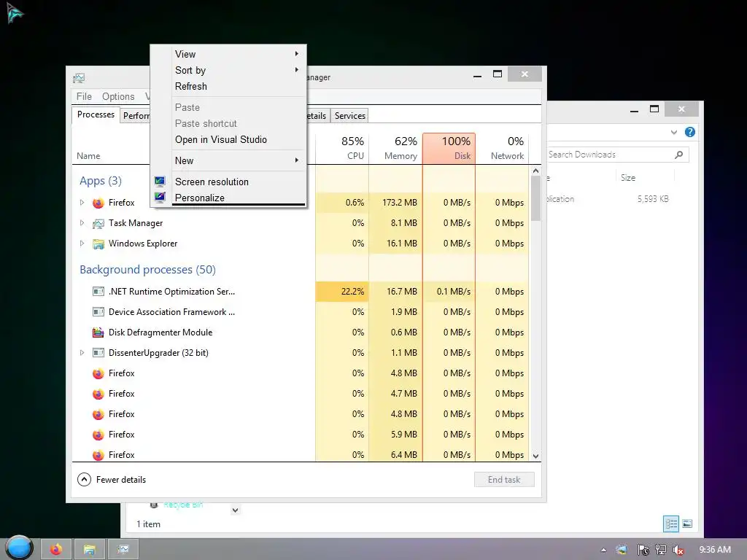Viewport: 747px width, 560px height.
Task: Switch Explorer to details view icon
Action: [x=671, y=524]
